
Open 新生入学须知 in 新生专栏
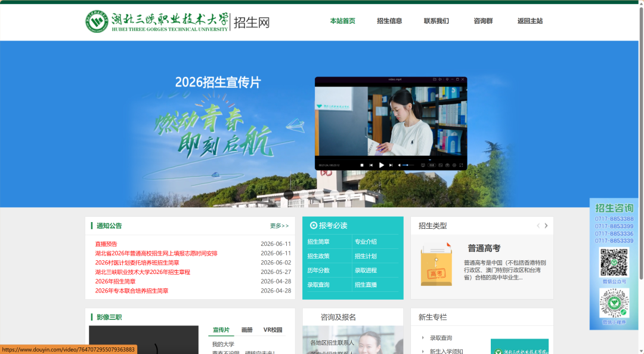pyautogui.click(x=446, y=351)
